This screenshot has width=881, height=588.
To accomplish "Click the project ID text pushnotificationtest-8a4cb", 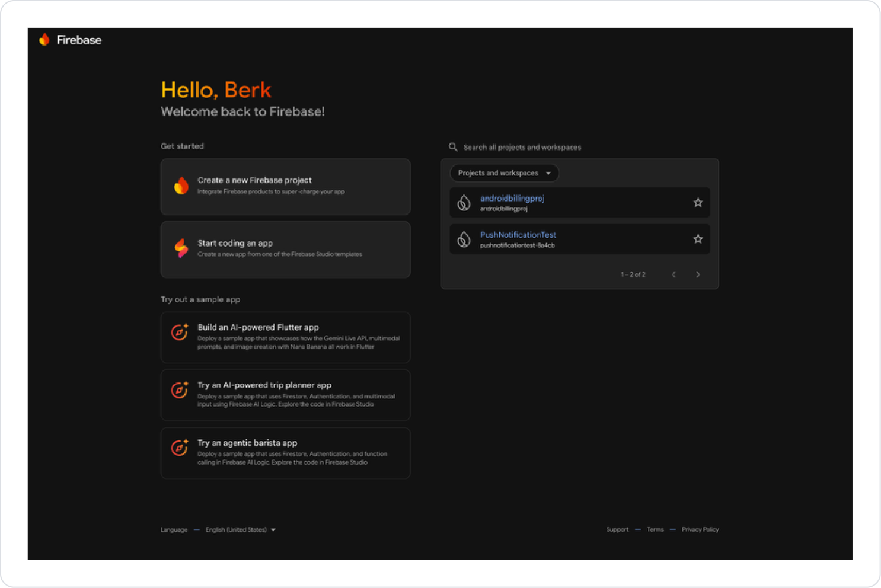I will (x=517, y=245).
